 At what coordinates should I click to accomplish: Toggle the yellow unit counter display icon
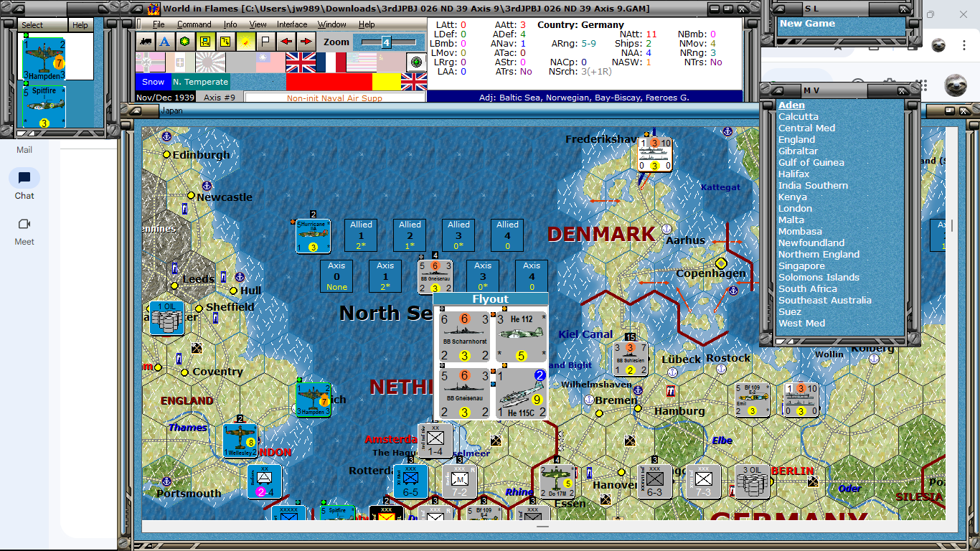pos(204,42)
